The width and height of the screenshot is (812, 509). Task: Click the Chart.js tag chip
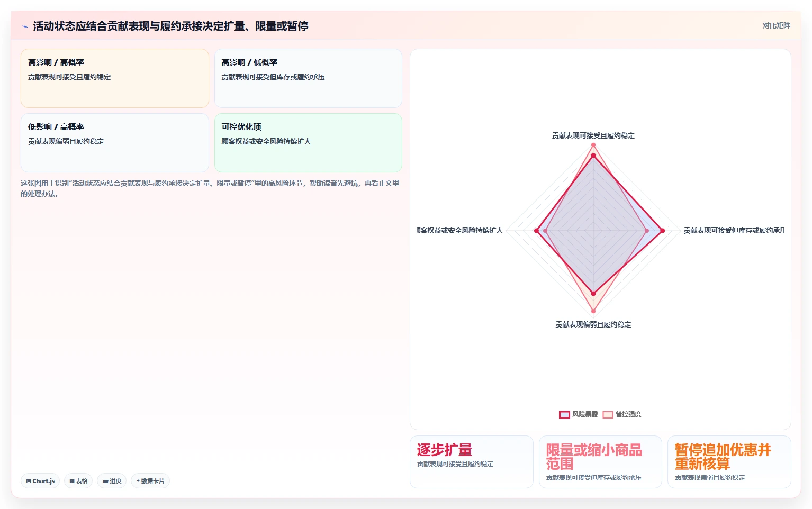40,481
